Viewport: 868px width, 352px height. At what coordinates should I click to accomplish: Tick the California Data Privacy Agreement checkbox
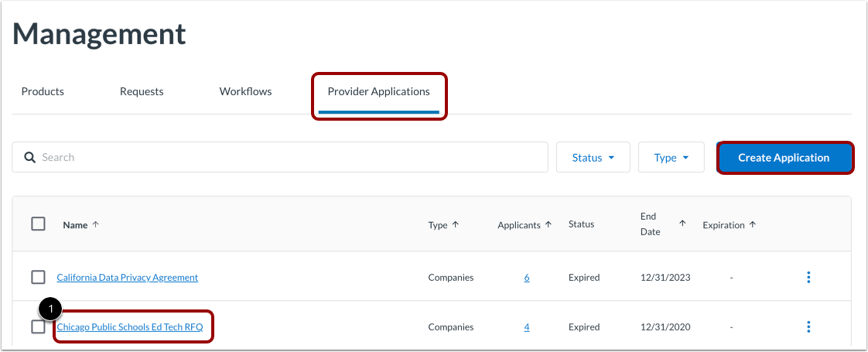click(38, 277)
